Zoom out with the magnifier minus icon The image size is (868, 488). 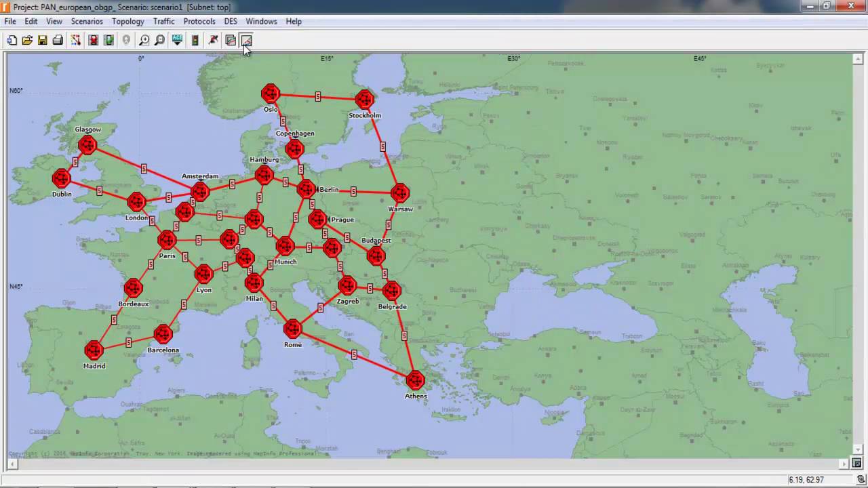point(160,41)
